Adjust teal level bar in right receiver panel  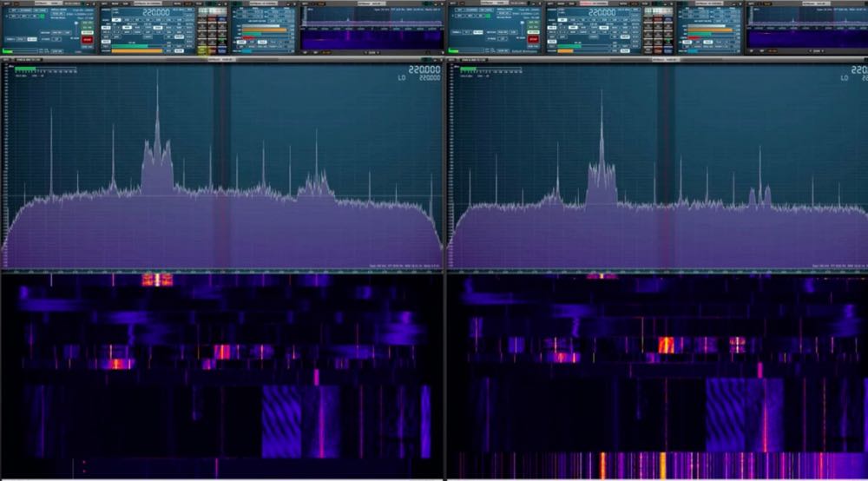[x=569, y=46]
